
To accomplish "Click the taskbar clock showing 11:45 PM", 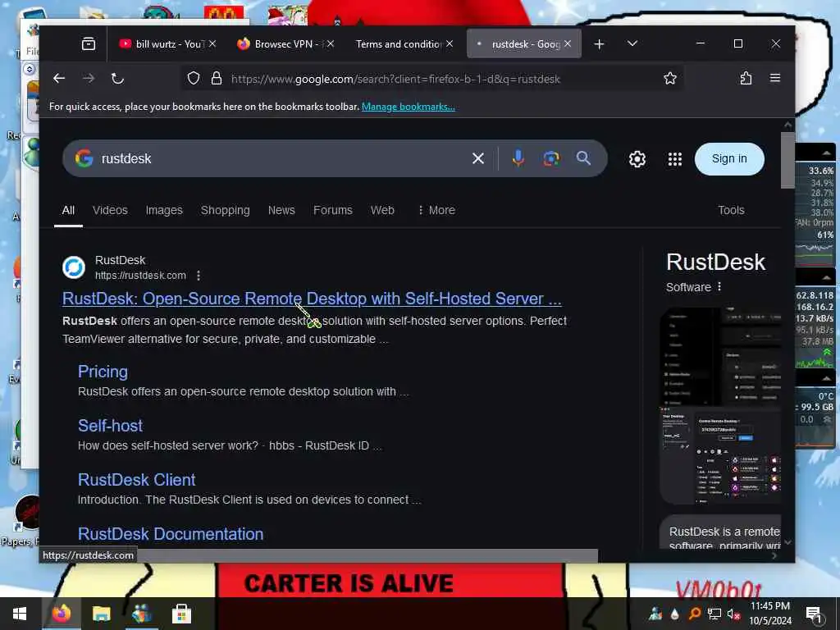I will [x=769, y=614].
